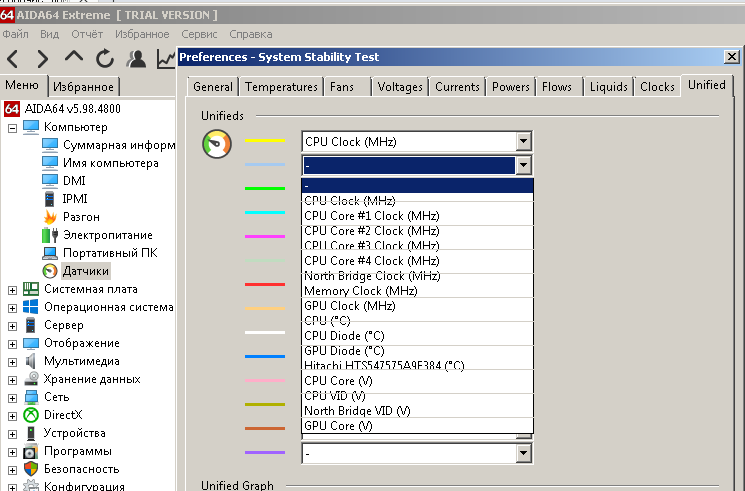Switch to the Temperatures tab
This screenshot has height=491, width=745.
[x=281, y=87]
